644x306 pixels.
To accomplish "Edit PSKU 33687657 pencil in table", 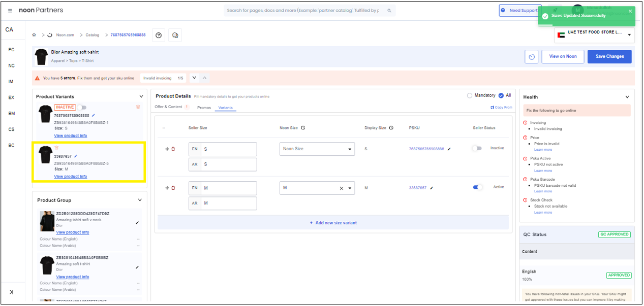I will click(x=432, y=188).
